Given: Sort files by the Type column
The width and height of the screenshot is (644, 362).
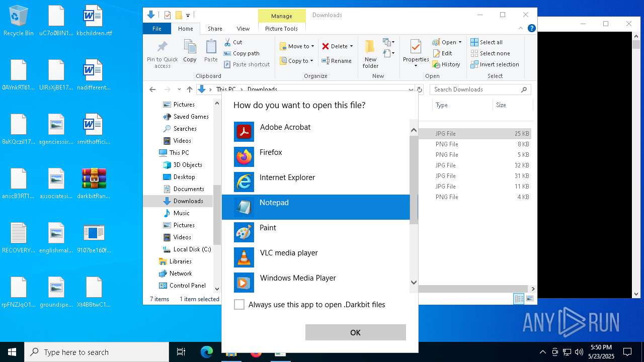Looking at the screenshot, I should [x=462, y=105].
